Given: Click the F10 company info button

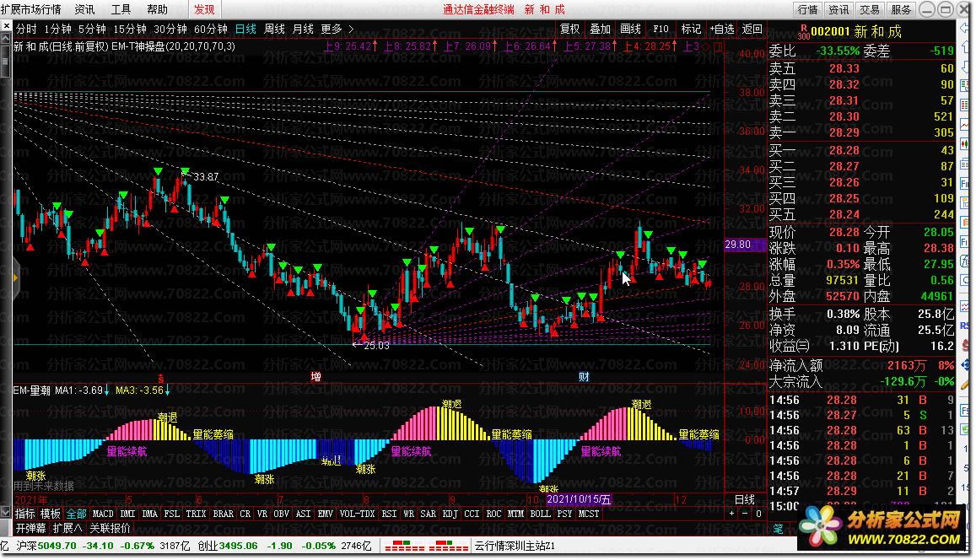Looking at the screenshot, I should pos(661,29).
